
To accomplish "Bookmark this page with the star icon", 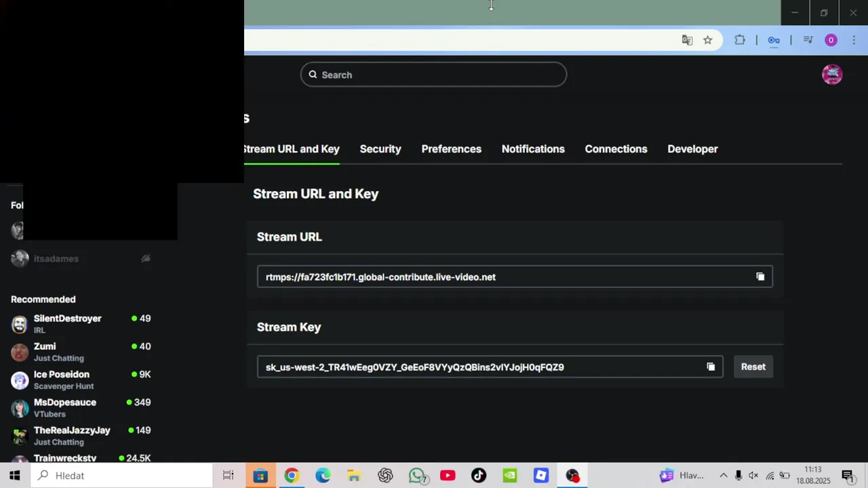I will pyautogui.click(x=707, y=40).
